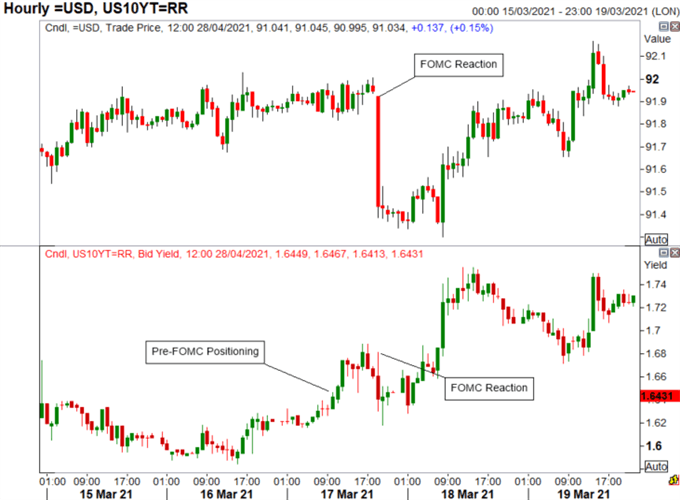Click the 91.4 label on Value axis
This screenshot has width=680, height=500.
point(655,214)
